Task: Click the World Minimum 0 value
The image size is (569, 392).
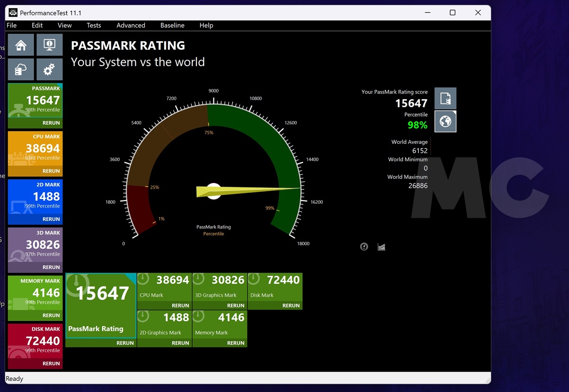Action: coord(426,168)
